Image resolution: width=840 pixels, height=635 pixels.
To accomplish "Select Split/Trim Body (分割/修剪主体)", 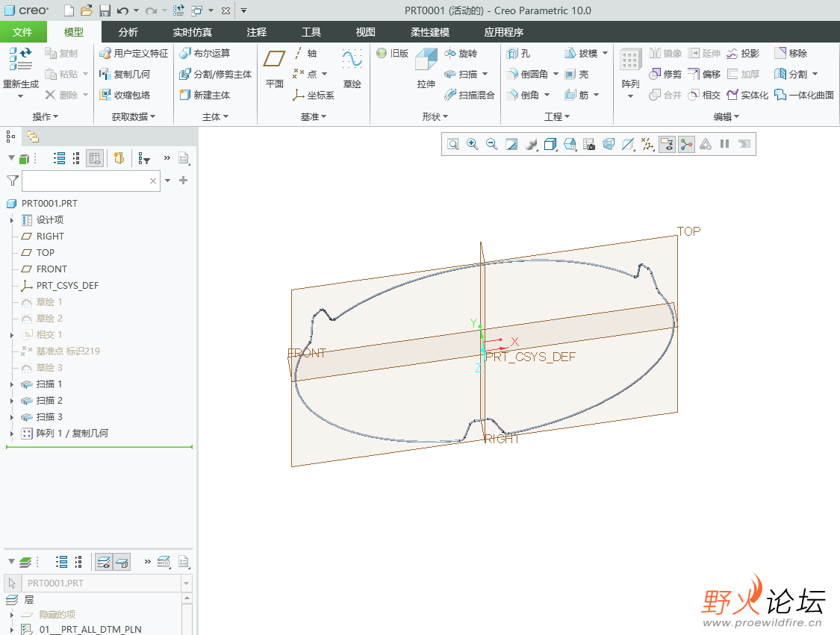I will pos(215,74).
